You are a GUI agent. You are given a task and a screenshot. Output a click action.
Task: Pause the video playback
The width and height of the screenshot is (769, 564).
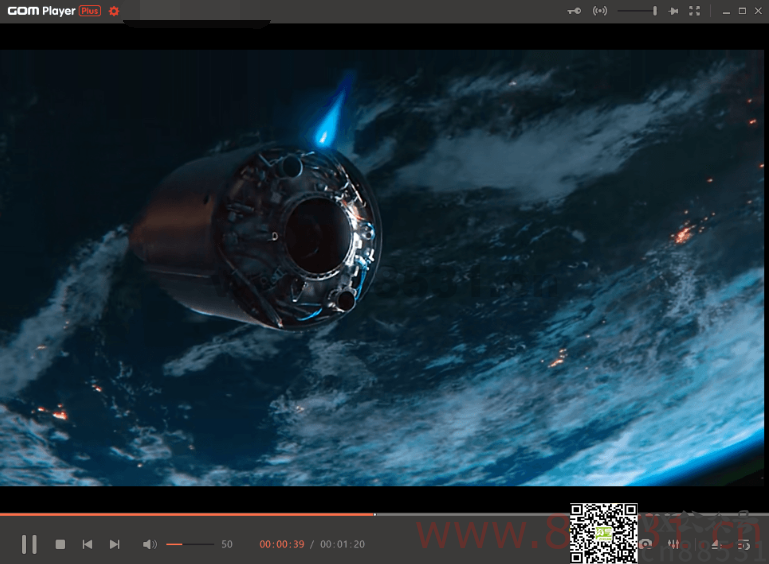point(29,544)
